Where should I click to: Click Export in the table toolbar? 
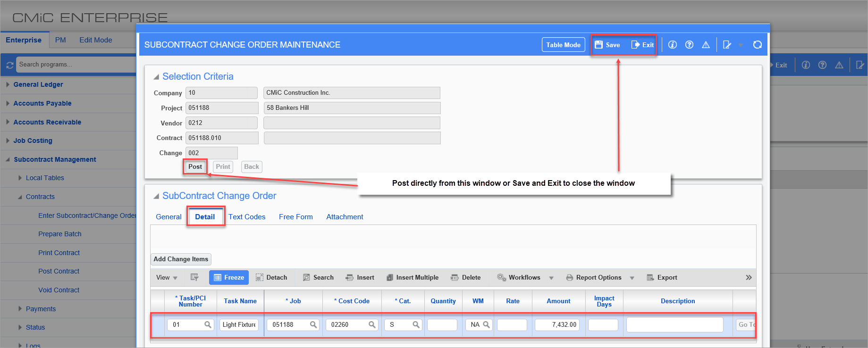click(662, 277)
